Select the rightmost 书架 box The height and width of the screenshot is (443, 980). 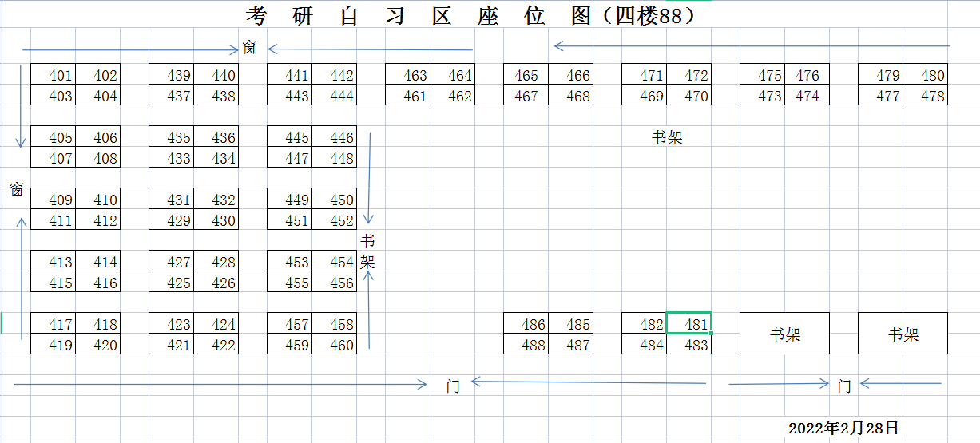click(903, 334)
